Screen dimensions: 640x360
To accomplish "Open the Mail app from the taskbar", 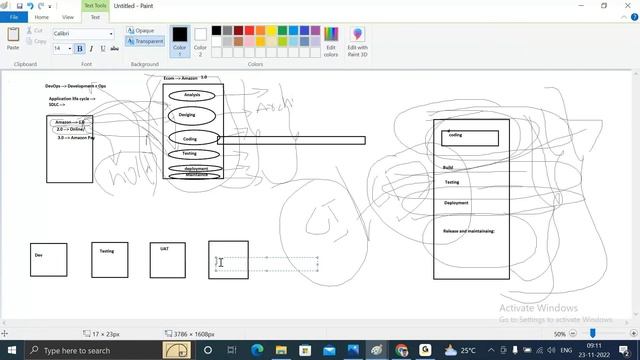I will [329, 350].
